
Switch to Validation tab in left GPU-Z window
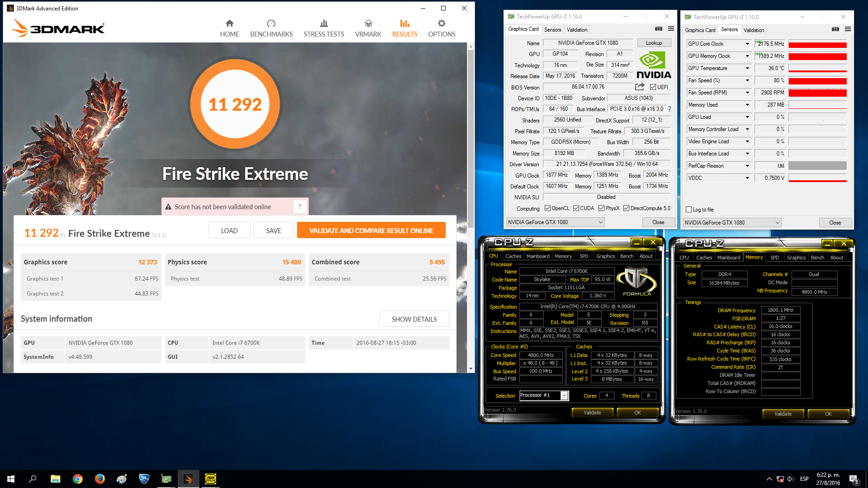[577, 30]
